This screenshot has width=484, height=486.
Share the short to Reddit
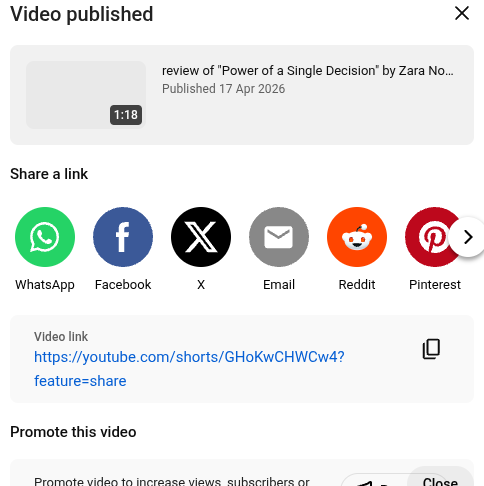point(357,237)
